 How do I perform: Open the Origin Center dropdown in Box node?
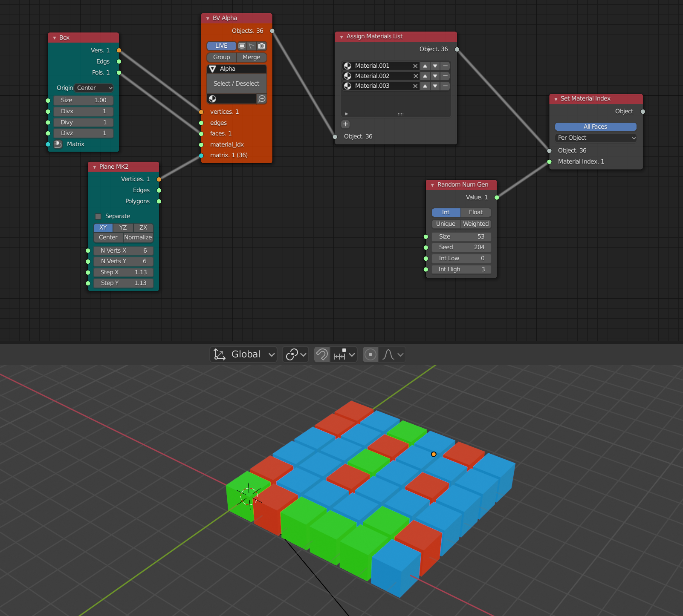pyautogui.click(x=93, y=88)
